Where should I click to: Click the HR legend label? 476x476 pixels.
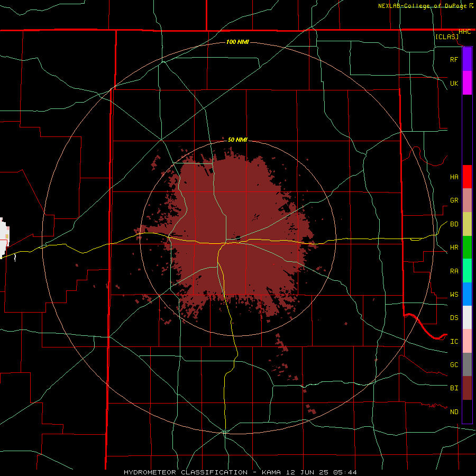[454, 248]
